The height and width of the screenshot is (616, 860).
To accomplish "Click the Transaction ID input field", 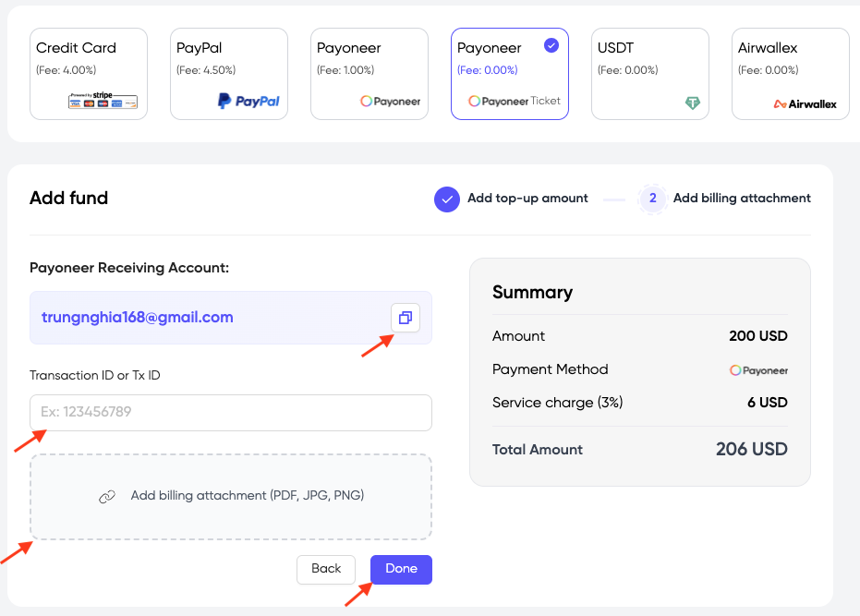I will [230, 413].
